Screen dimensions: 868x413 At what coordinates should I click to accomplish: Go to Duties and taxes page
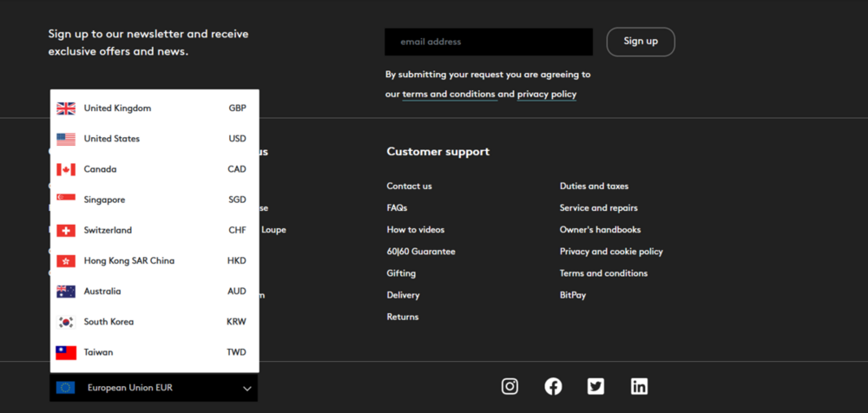point(594,187)
